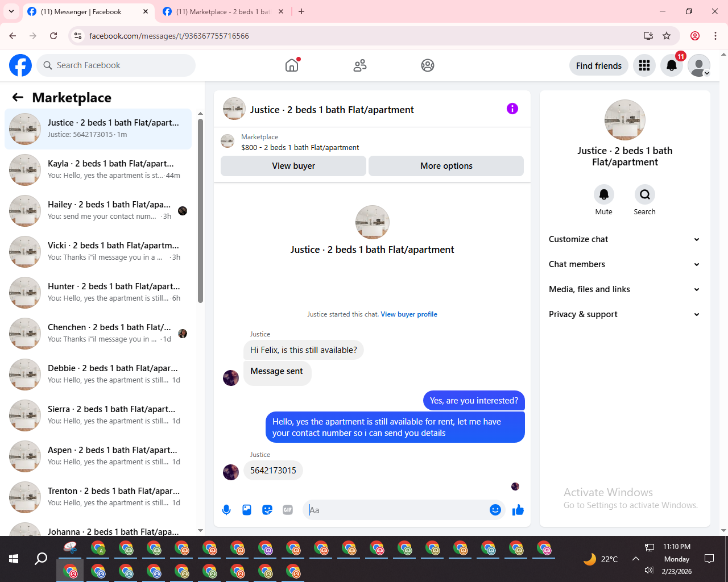Choose a GIF with the GIF icon
This screenshot has width=728, height=582.
tap(288, 510)
